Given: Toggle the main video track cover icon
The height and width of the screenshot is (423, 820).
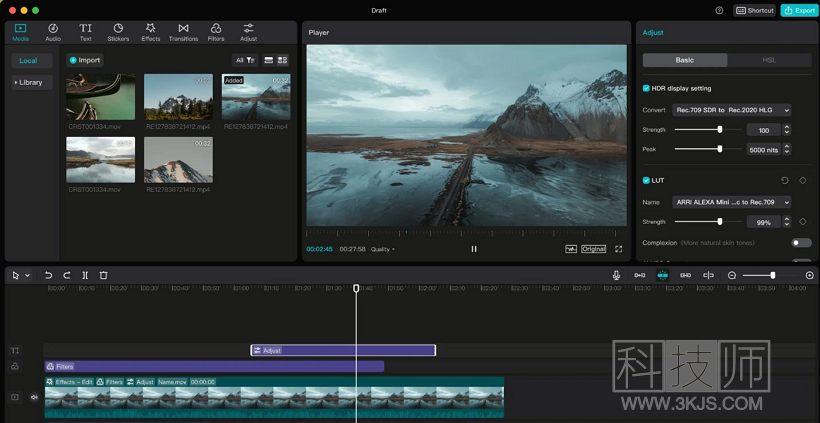Looking at the screenshot, I should [15, 397].
